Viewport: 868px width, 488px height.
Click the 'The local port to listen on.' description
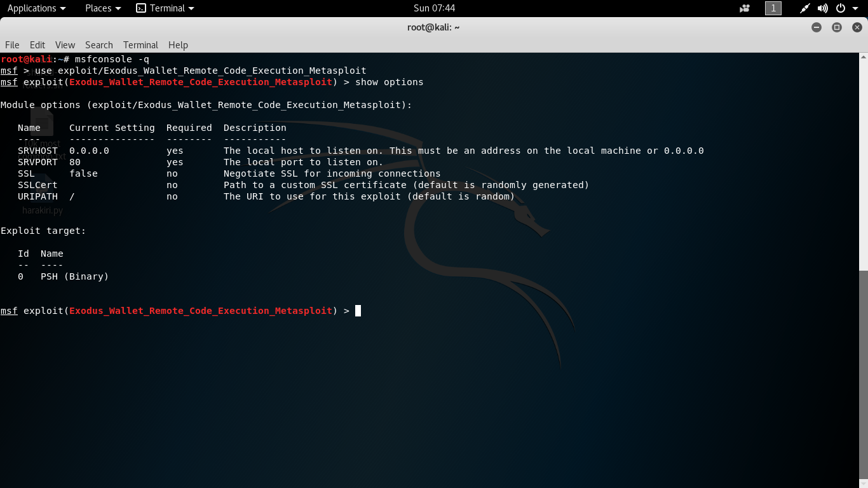coord(304,162)
